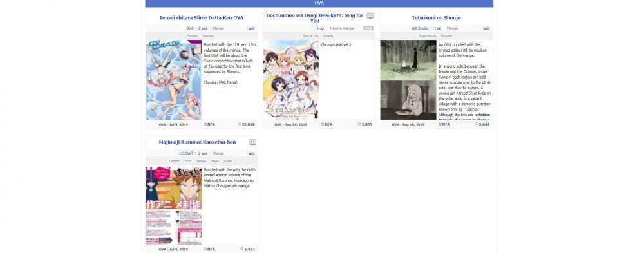Click score star icon under Tensei shitara Slime

coord(205,124)
